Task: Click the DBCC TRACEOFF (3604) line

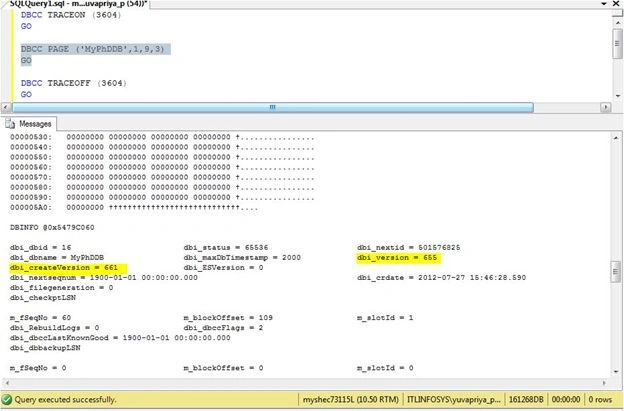Action: [x=74, y=83]
